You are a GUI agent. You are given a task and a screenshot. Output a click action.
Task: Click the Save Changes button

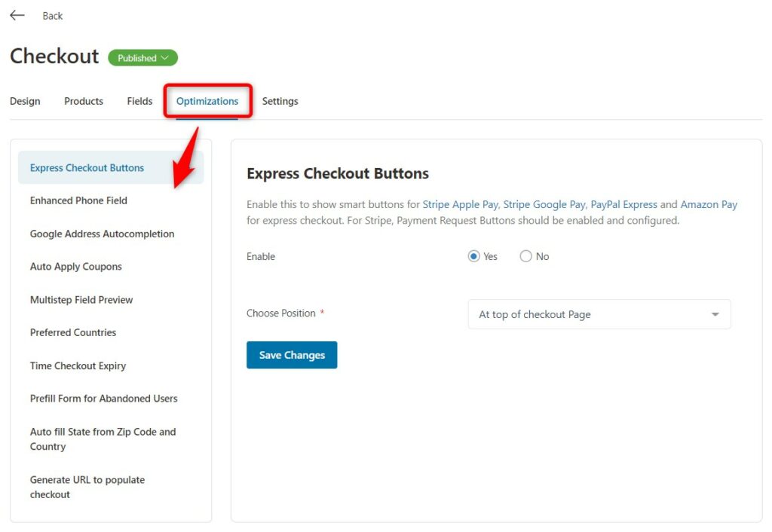[292, 355]
